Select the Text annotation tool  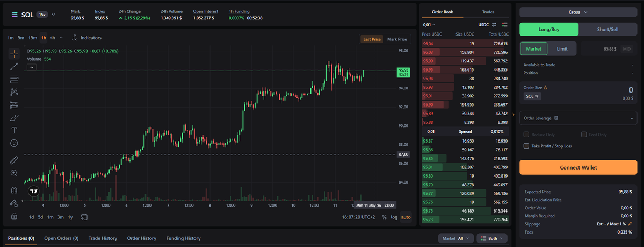tap(14, 131)
